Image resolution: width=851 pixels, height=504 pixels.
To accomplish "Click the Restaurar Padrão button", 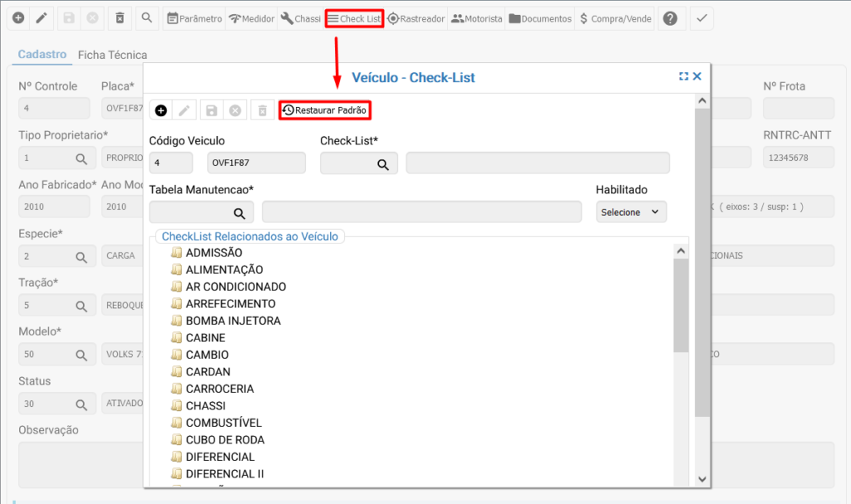I will click(324, 110).
